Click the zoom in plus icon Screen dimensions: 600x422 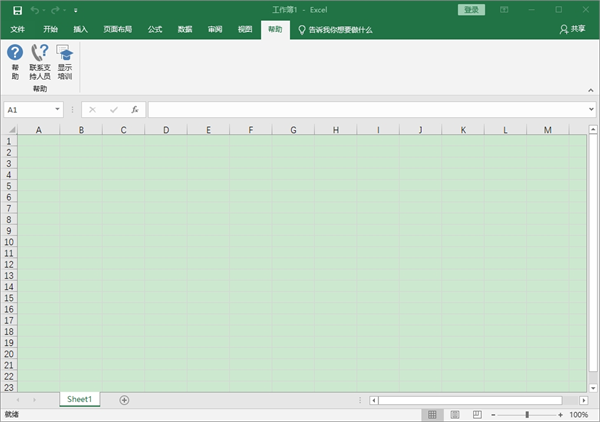coord(560,414)
